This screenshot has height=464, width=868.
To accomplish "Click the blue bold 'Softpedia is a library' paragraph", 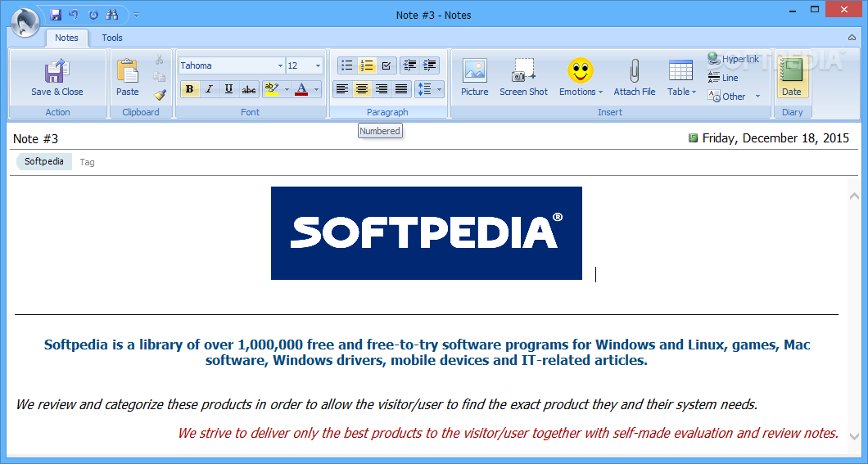I will tap(427, 352).
